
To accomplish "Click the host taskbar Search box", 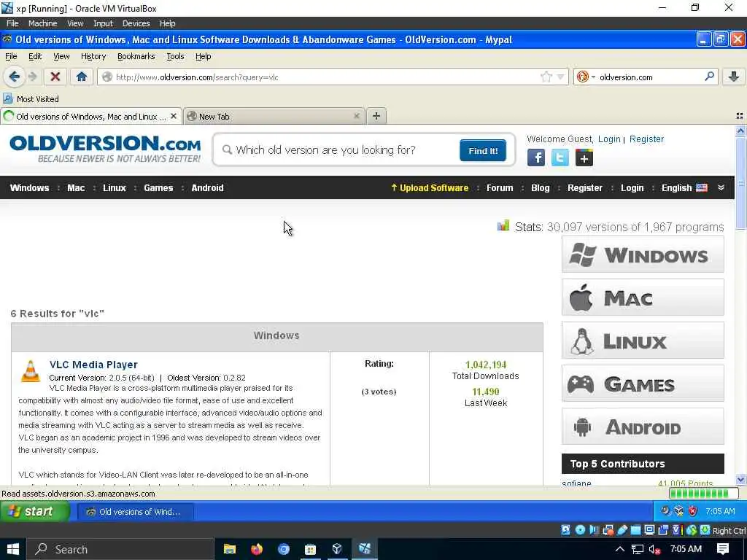I will pyautogui.click(x=120, y=549).
